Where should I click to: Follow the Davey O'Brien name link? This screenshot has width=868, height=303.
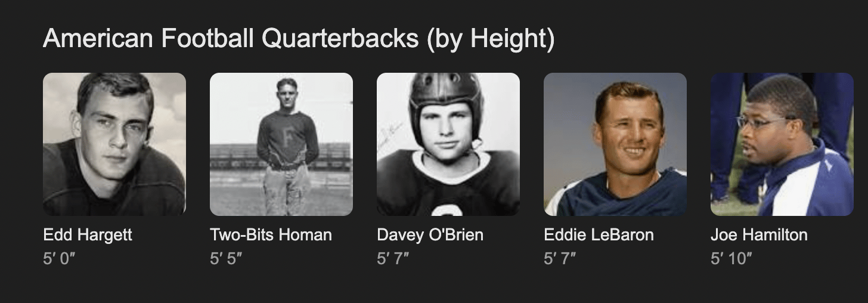coord(430,235)
